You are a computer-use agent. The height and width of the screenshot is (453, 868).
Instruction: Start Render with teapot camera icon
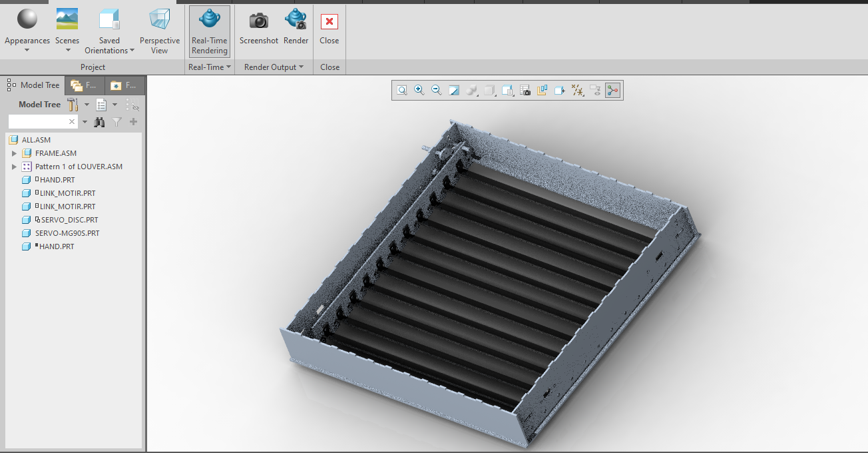coord(296,19)
